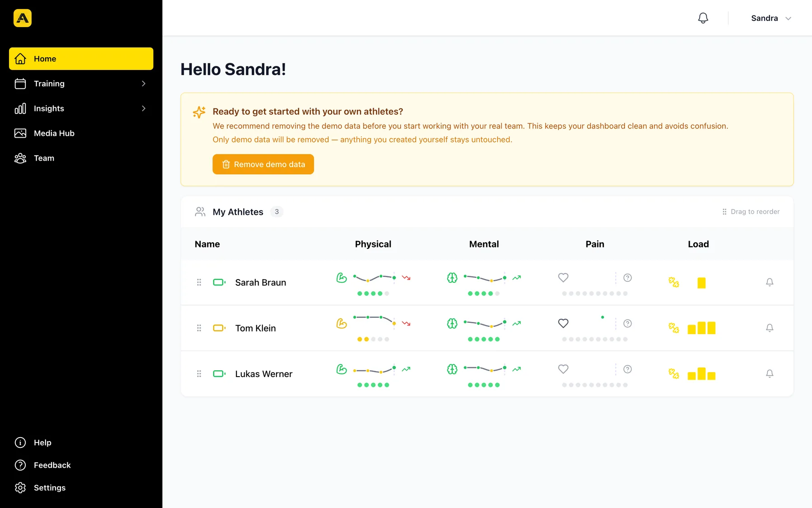
Task: Open Tom Klein's athlete name
Action: (x=255, y=328)
